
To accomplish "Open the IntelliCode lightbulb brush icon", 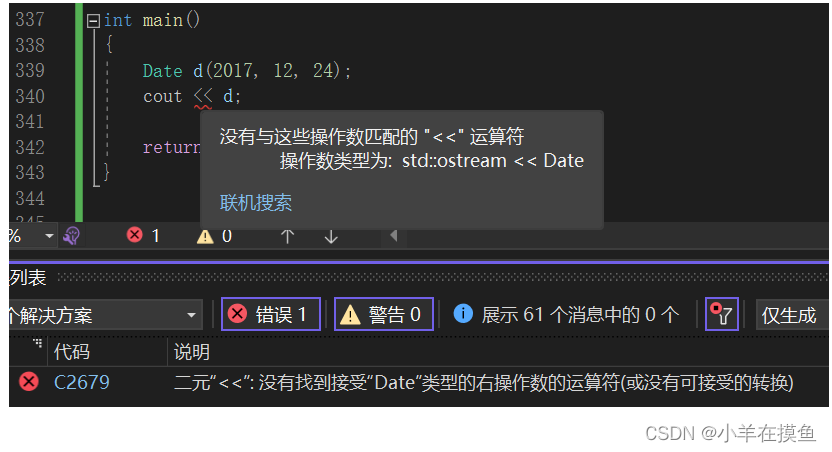I will point(72,236).
